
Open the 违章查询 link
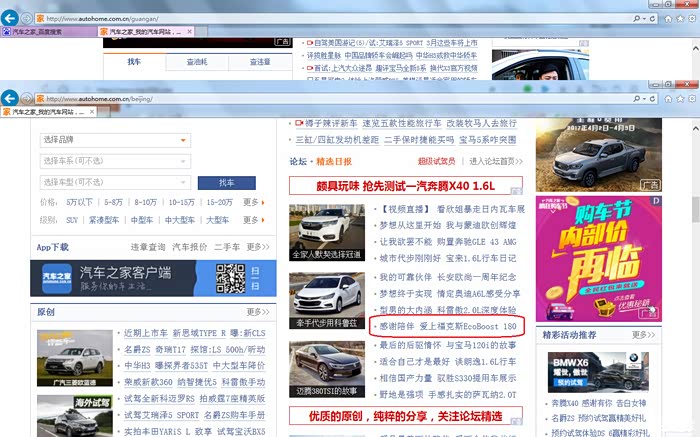[x=147, y=247]
